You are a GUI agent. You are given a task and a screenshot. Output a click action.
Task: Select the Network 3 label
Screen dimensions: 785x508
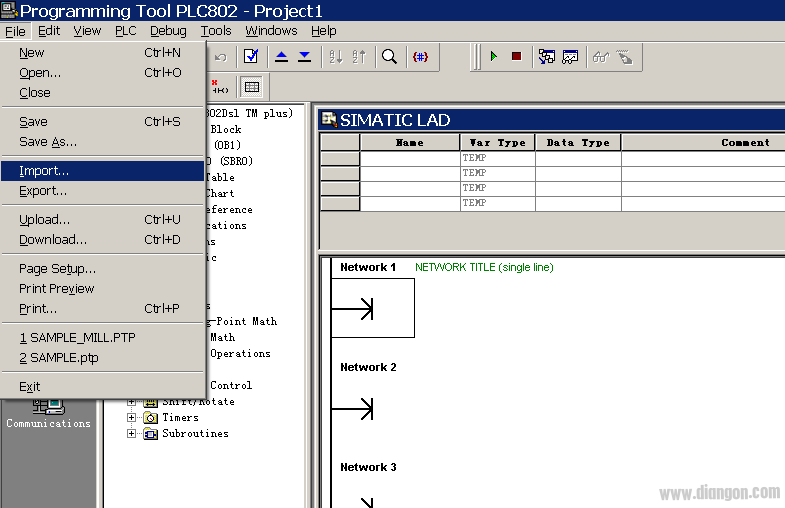coord(368,467)
